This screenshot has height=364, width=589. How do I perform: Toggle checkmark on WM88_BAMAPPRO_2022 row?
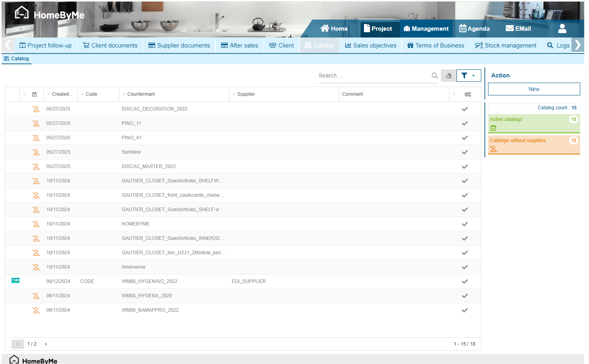[465, 310]
